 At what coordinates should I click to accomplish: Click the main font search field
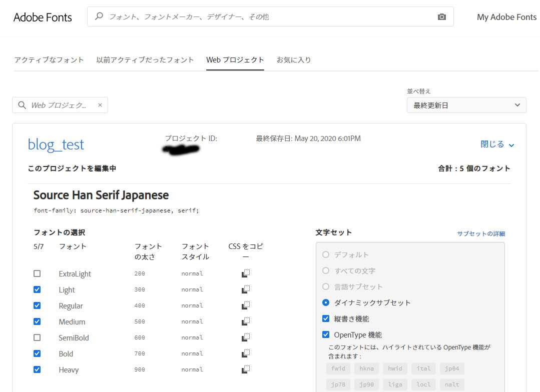[265, 17]
